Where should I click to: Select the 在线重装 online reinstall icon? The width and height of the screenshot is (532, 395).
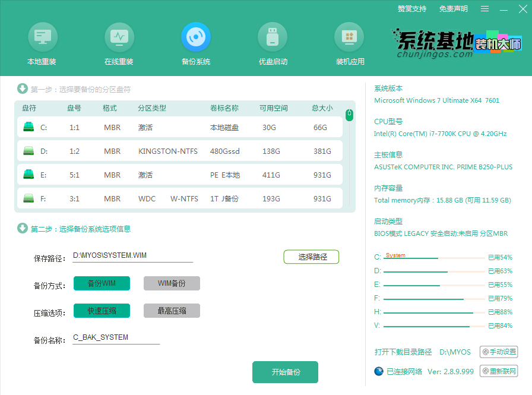[119, 37]
